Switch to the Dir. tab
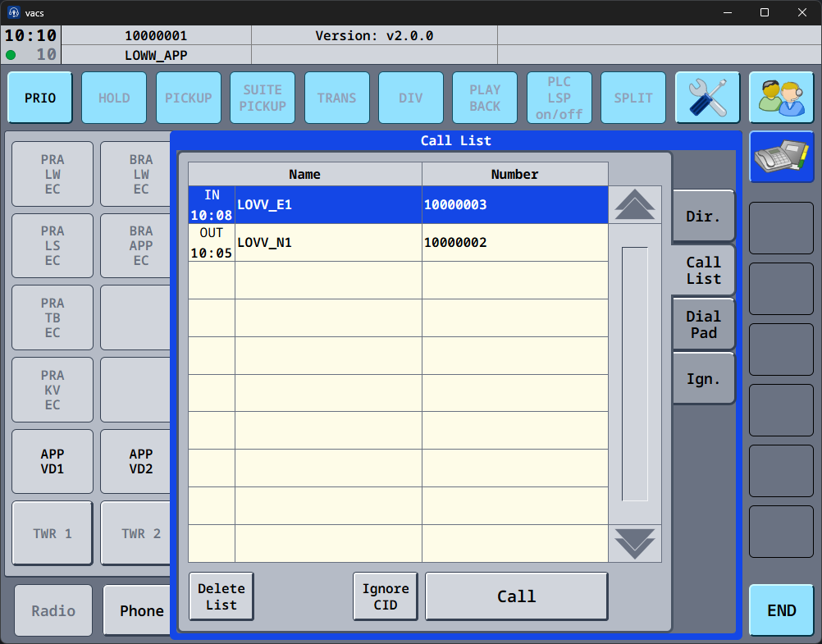The height and width of the screenshot is (644, 822). (703, 217)
